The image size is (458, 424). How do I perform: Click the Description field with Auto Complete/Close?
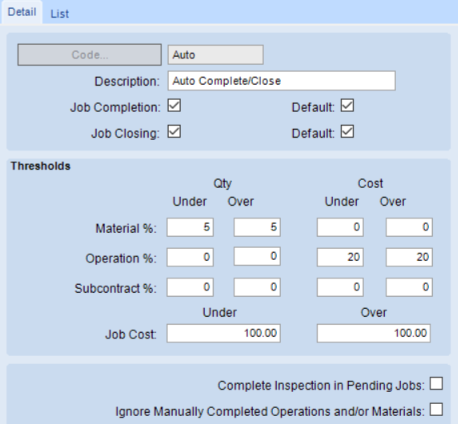[282, 81]
